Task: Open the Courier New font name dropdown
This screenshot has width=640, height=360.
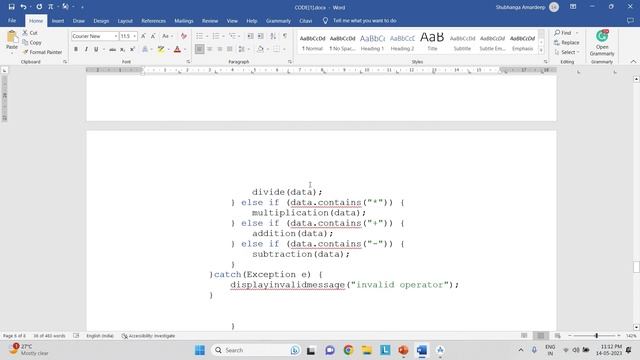Action: pyautogui.click(x=116, y=36)
